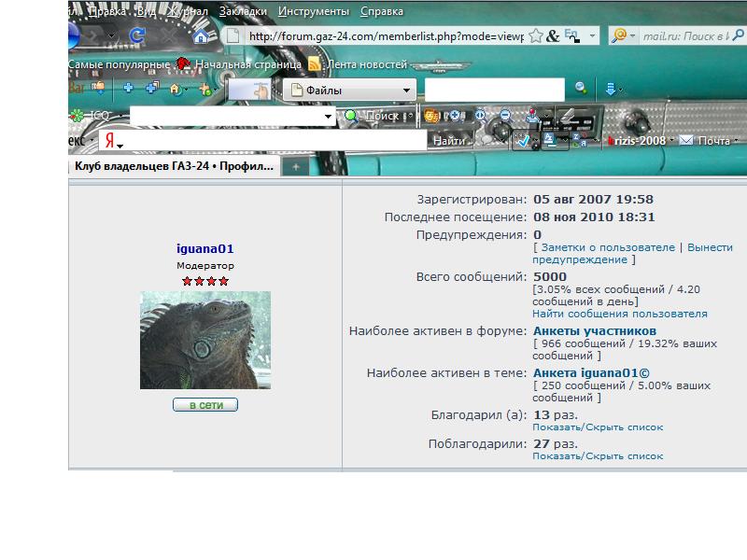Click the zoom in magnifier icon

(481, 116)
